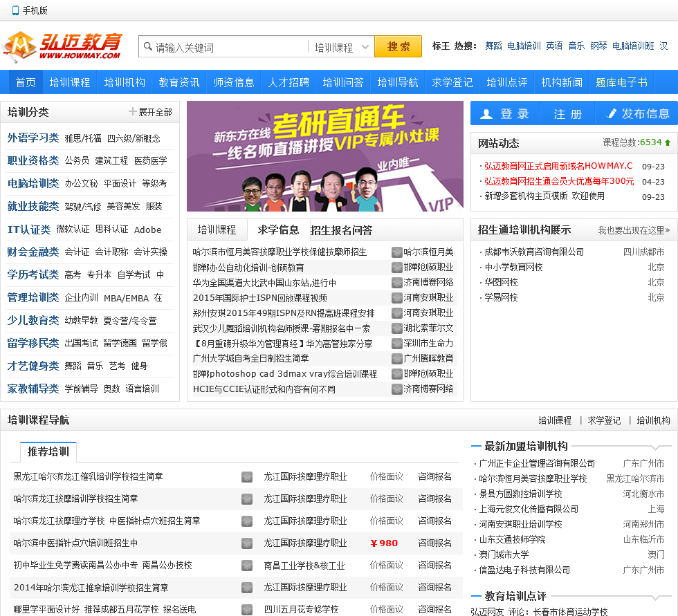Image resolution: width=678 pixels, height=616 pixels.
Task: Open the 外语学习类 category
Action: 33,138
